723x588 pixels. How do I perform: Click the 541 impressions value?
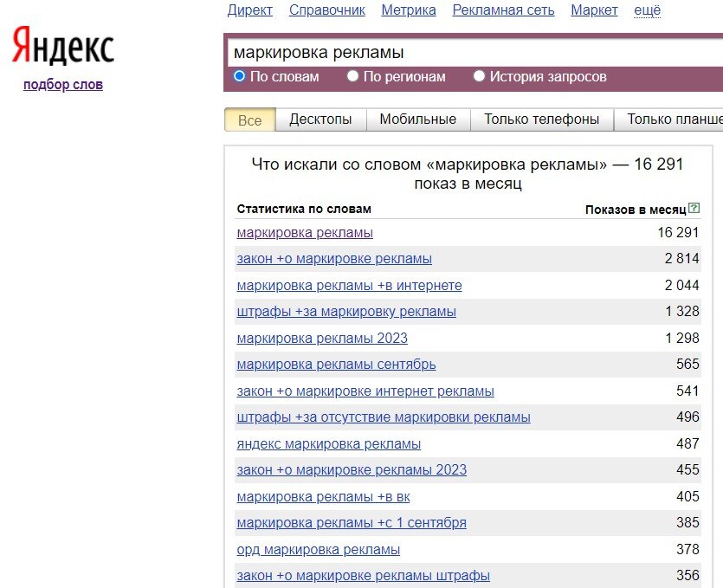(x=688, y=391)
